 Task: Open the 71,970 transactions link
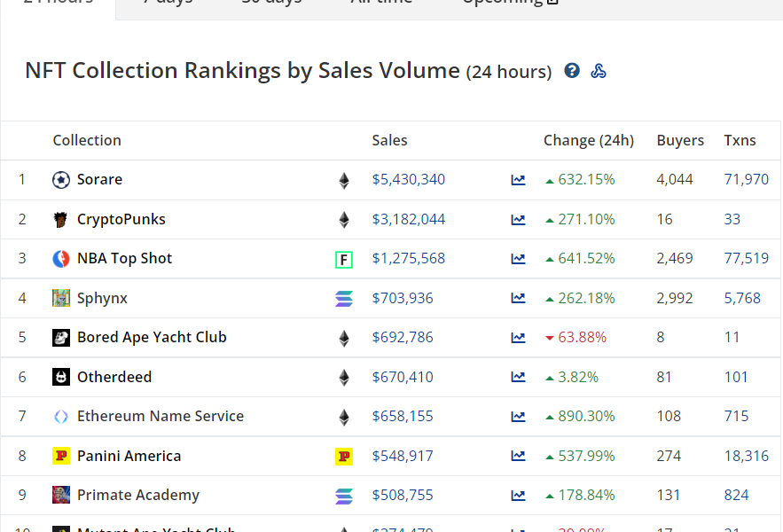click(746, 179)
